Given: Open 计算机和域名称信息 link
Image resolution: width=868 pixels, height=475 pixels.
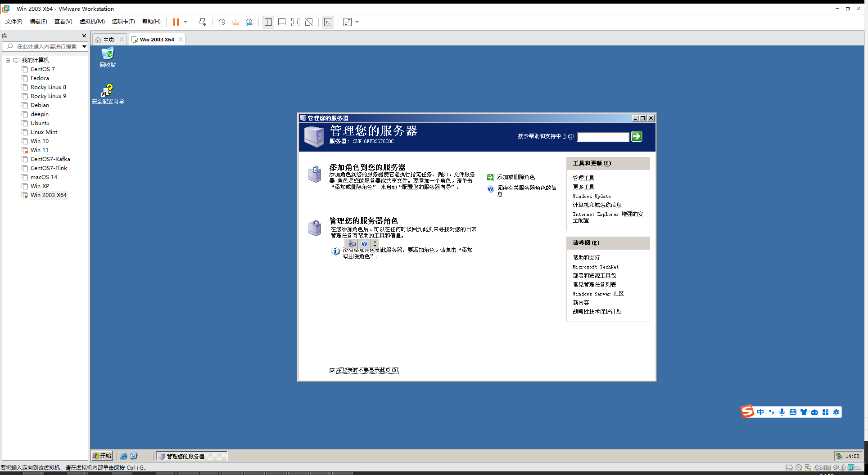Looking at the screenshot, I should (x=597, y=205).
